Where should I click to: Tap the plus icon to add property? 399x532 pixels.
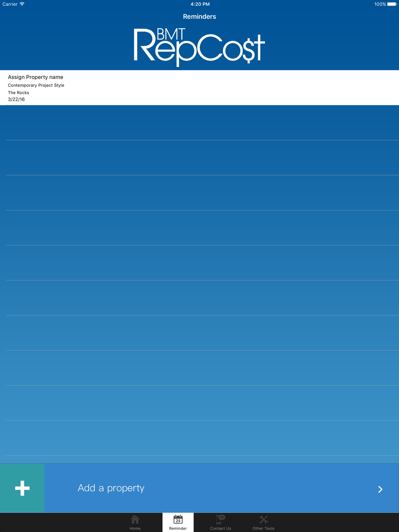click(x=22, y=488)
